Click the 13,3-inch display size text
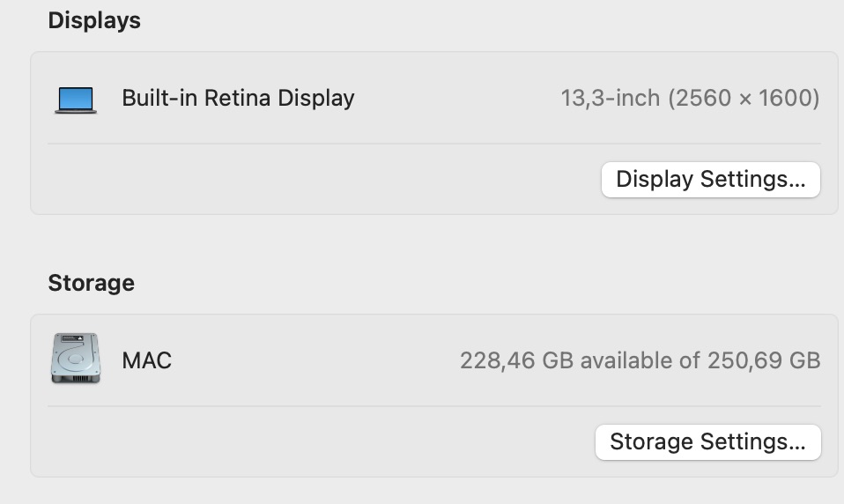 (x=610, y=98)
